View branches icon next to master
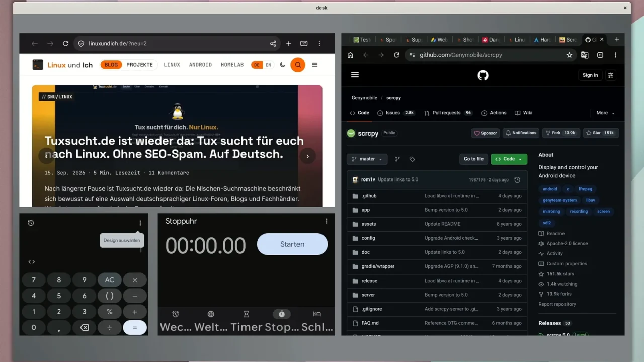Screen dimensions: 644x362 pos(397,159)
